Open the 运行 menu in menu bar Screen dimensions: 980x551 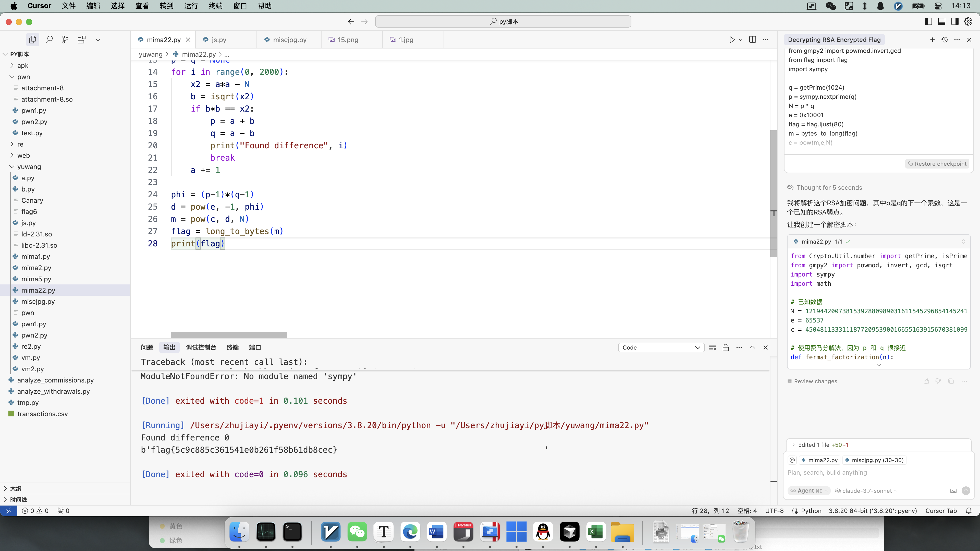tap(191, 6)
